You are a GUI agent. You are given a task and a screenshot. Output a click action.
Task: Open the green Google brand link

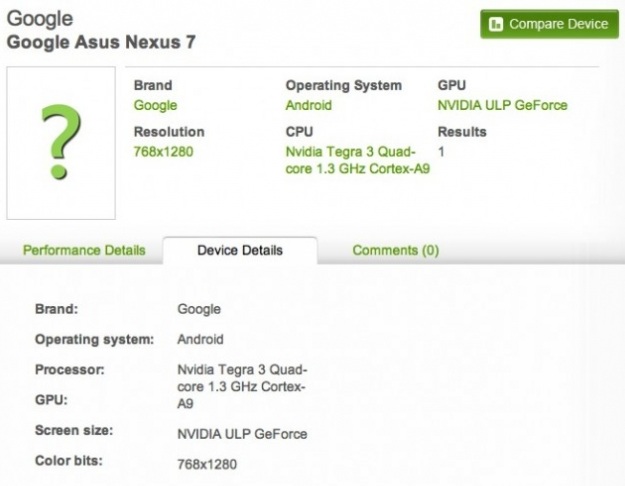click(x=155, y=106)
